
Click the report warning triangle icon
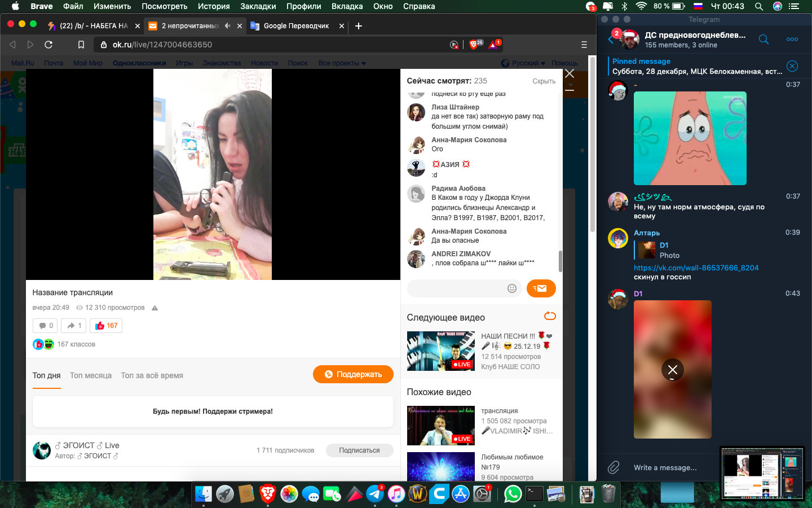(x=155, y=308)
